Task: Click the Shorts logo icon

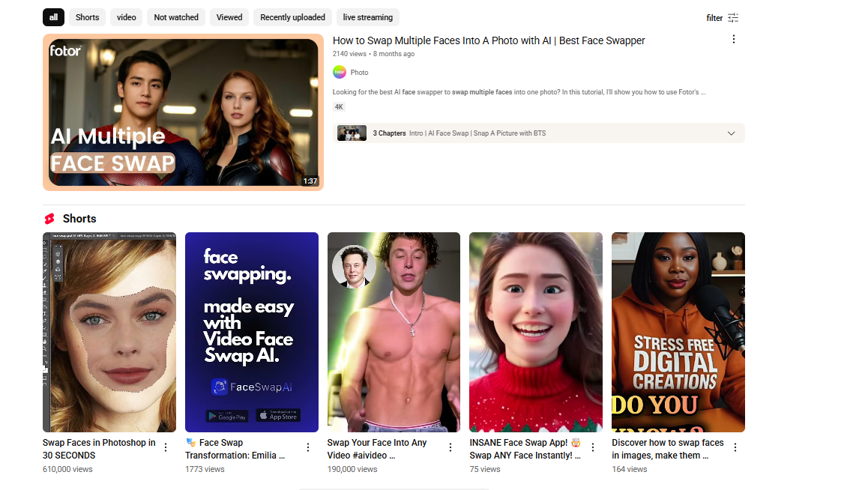Action: (49, 219)
